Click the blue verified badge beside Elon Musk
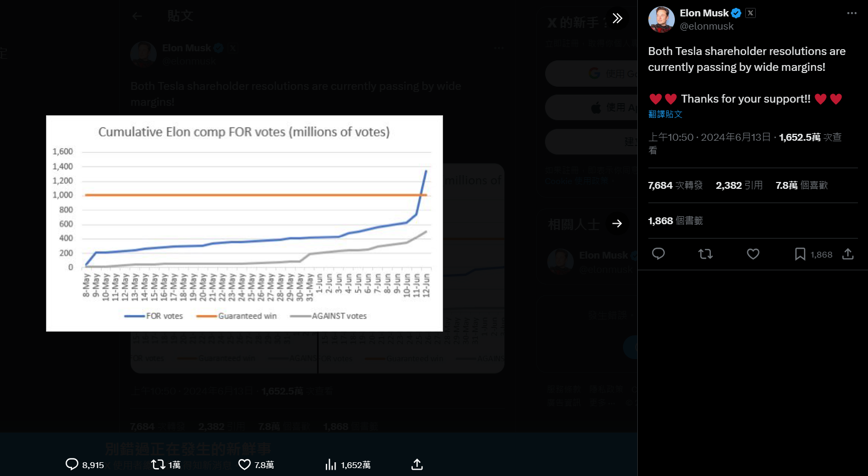This screenshot has height=476, width=868. [736, 13]
